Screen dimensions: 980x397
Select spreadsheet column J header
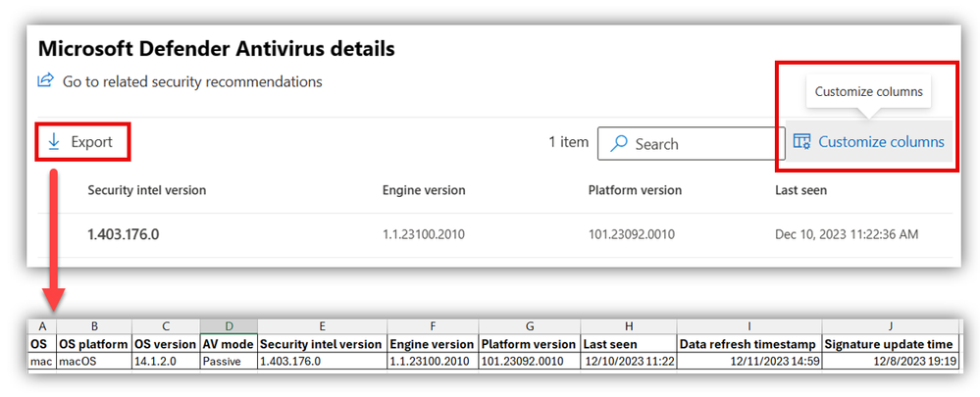coord(890,326)
